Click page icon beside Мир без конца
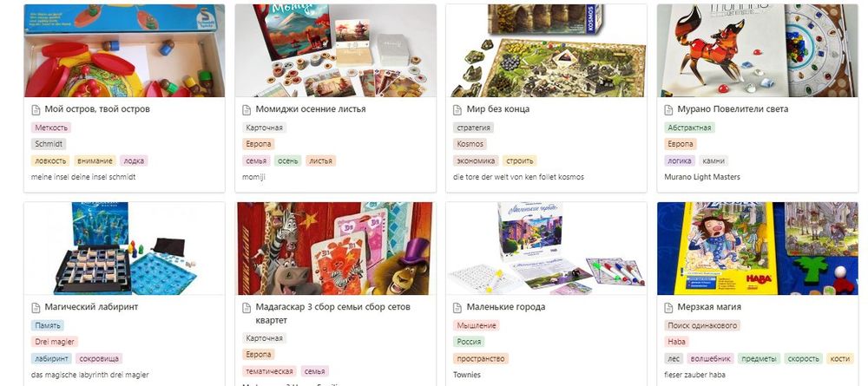The image size is (868, 386). tap(457, 109)
